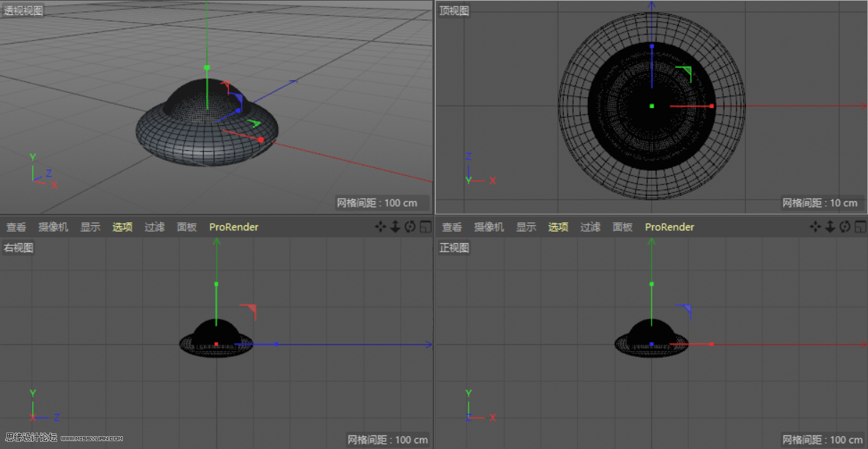Select the zoom camera icon in the 正视图 toolbar
This screenshot has height=449, width=868.
[830, 227]
